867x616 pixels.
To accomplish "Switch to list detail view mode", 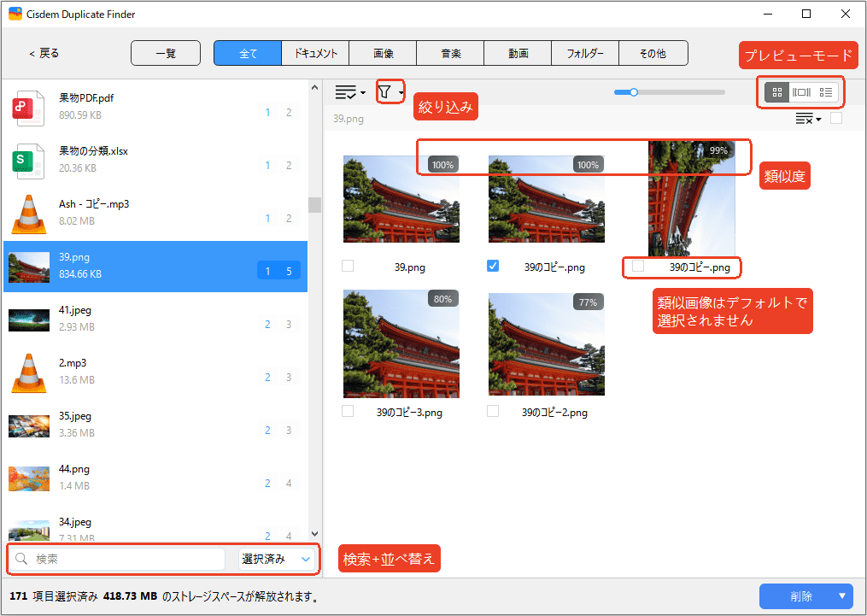I will click(825, 91).
